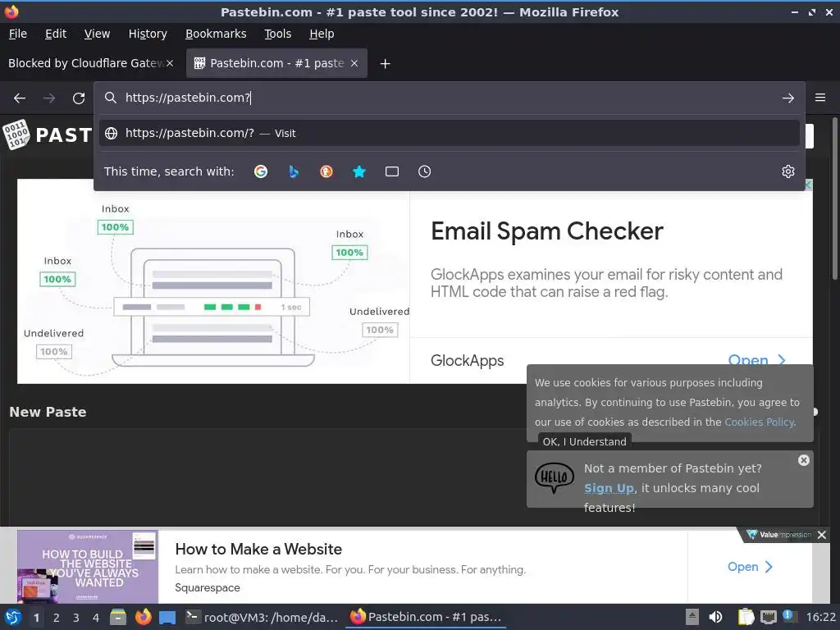The height and width of the screenshot is (630, 840).
Task: Switch to workspace 3
Action: [x=76, y=618]
